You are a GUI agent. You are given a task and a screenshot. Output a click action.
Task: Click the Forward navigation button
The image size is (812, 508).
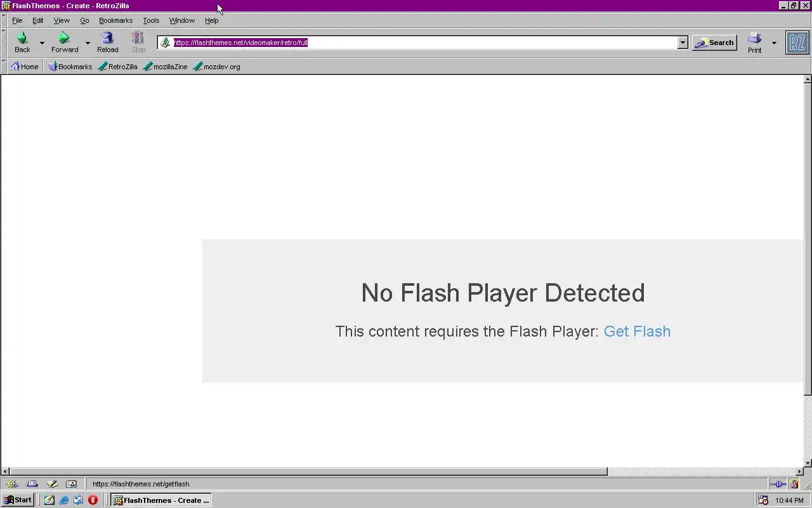64,43
